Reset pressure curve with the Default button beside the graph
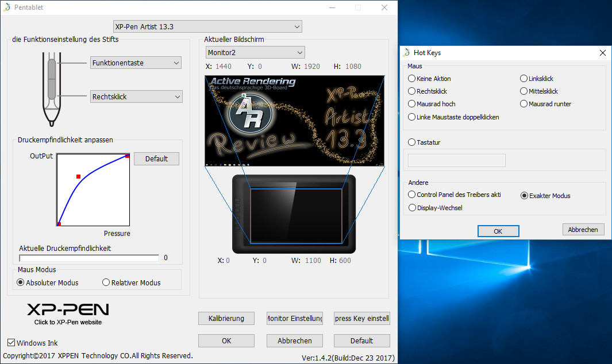The height and width of the screenshot is (364, 612). [156, 159]
